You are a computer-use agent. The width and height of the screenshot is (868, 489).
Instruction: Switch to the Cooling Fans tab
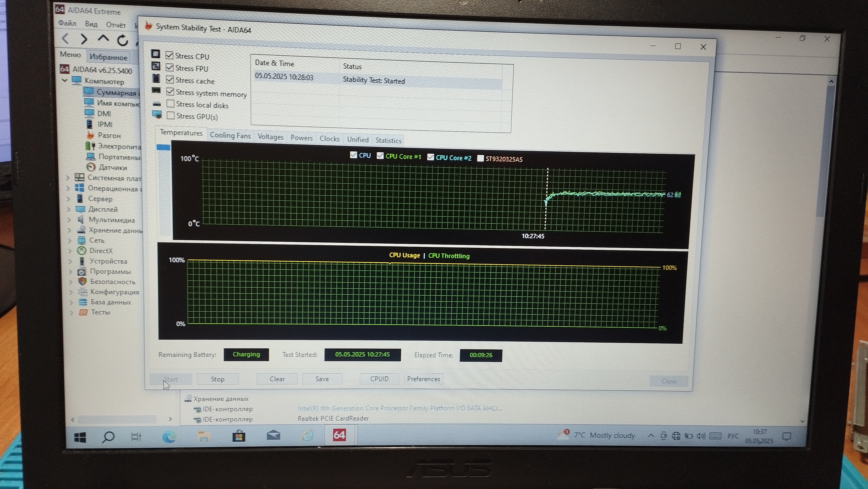pyautogui.click(x=230, y=136)
